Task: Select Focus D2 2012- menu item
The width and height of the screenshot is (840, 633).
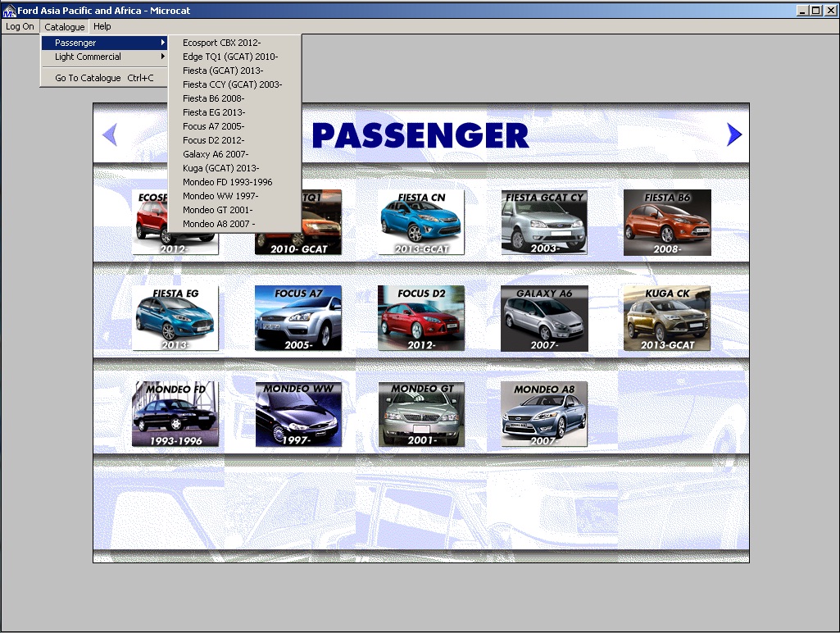Action: click(234, 140)
